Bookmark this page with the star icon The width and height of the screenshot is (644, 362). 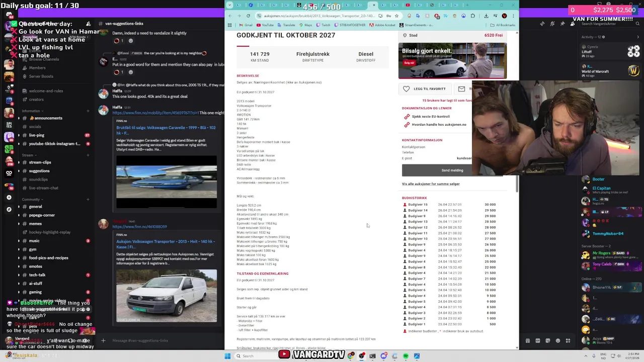coord(396,16)
